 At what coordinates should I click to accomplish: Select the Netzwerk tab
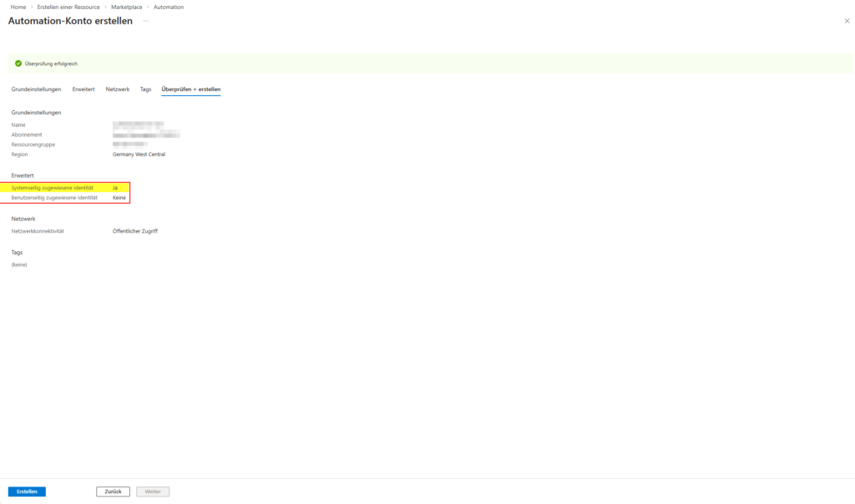coord(118,89)
